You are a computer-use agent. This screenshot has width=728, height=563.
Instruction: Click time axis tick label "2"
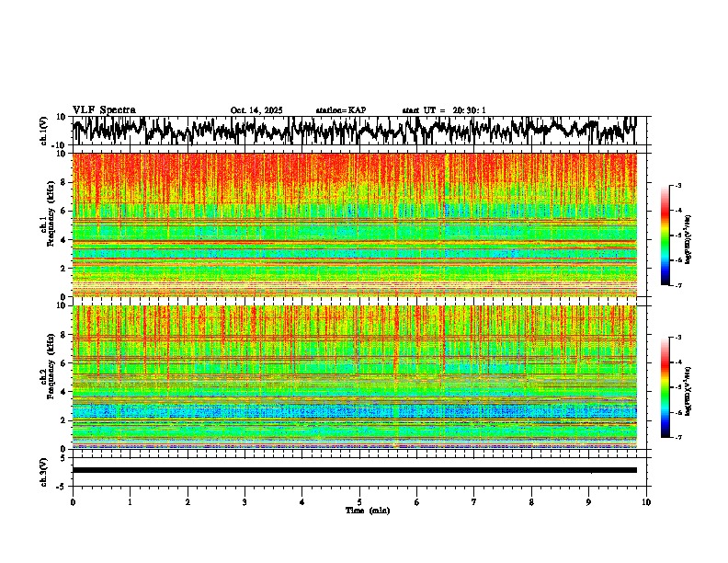tap(188, 502)
